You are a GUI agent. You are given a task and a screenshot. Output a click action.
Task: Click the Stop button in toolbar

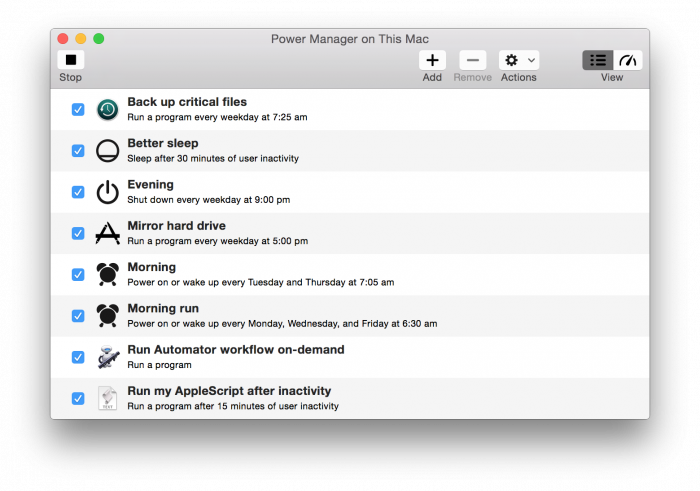coord(70,60)
